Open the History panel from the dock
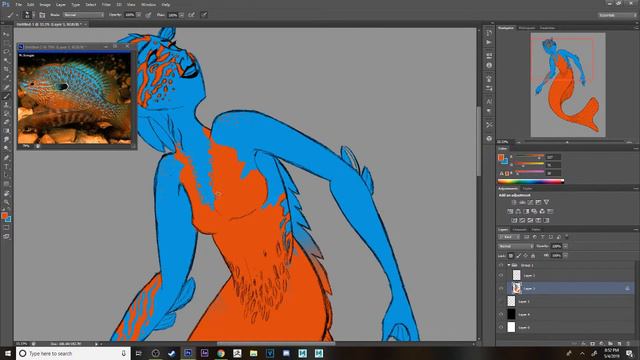This screenshot has width=640, height=360. (x=489, y=33)
